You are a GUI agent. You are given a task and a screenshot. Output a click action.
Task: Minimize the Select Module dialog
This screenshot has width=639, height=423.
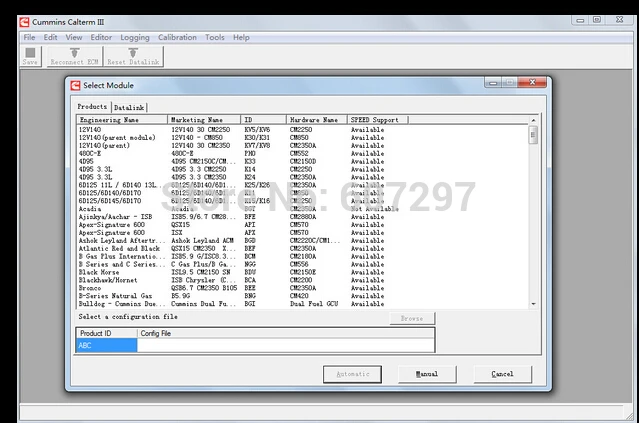point(493,83)
